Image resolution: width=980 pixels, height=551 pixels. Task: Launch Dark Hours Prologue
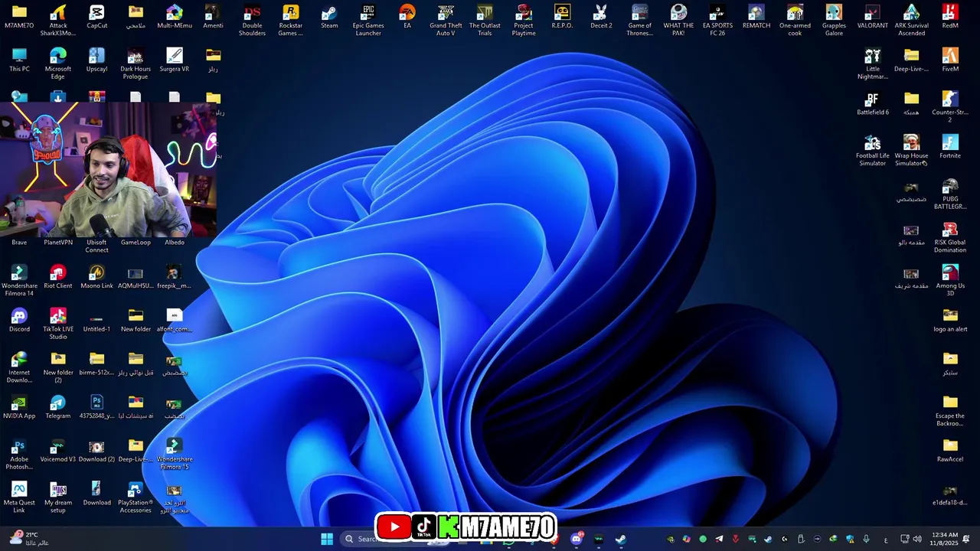pos(136,64)
